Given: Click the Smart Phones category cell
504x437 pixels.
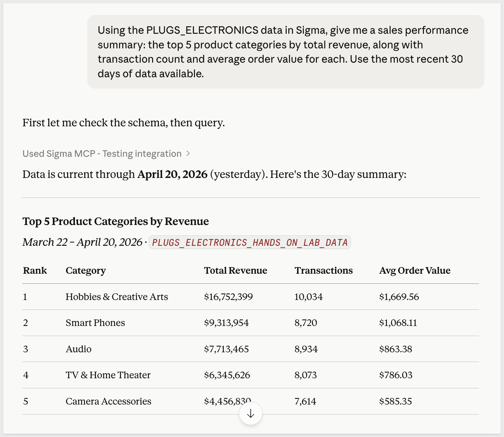Looking at the screenshot, I should coord(95,323).
